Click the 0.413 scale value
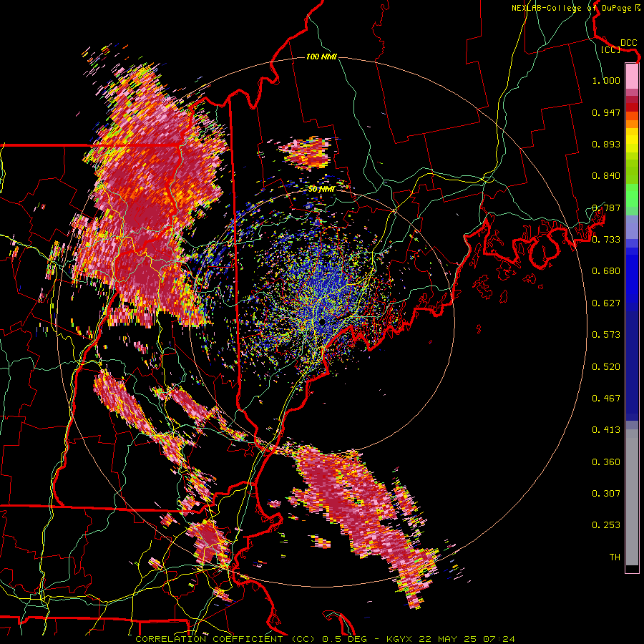Viewport: 644px width, 644px height. click(606, 430)
